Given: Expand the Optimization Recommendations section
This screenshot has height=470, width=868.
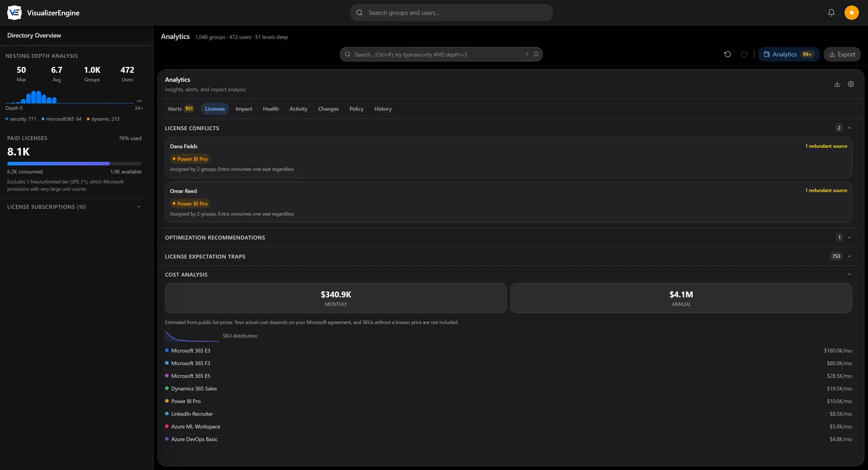Looking at the screenshot, I should (x=849, y=238).
